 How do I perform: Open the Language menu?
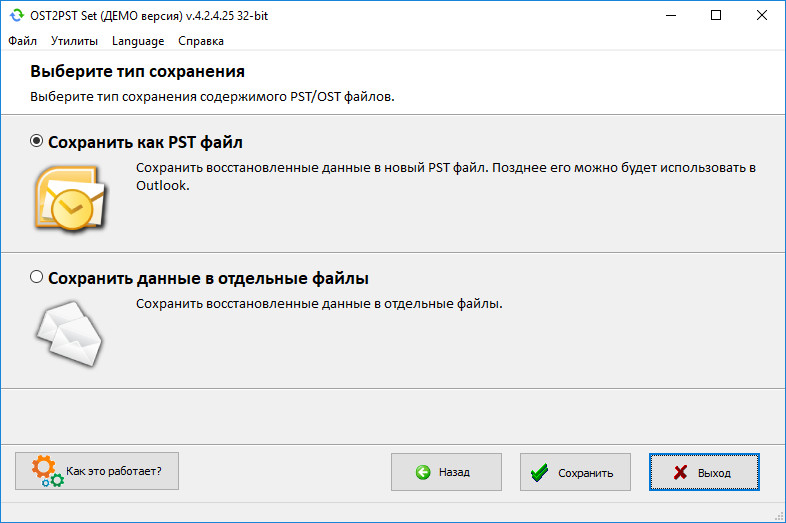[138, 41]
